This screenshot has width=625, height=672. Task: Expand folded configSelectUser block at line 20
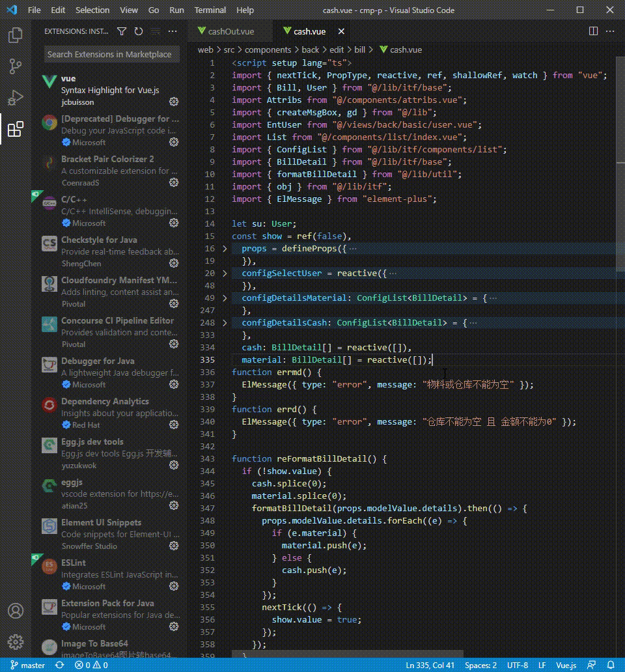click(x=225, y=273)
